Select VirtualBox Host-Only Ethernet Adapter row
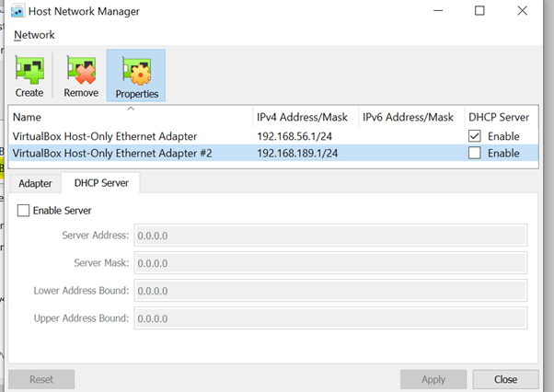 click(x=104, y=136)
